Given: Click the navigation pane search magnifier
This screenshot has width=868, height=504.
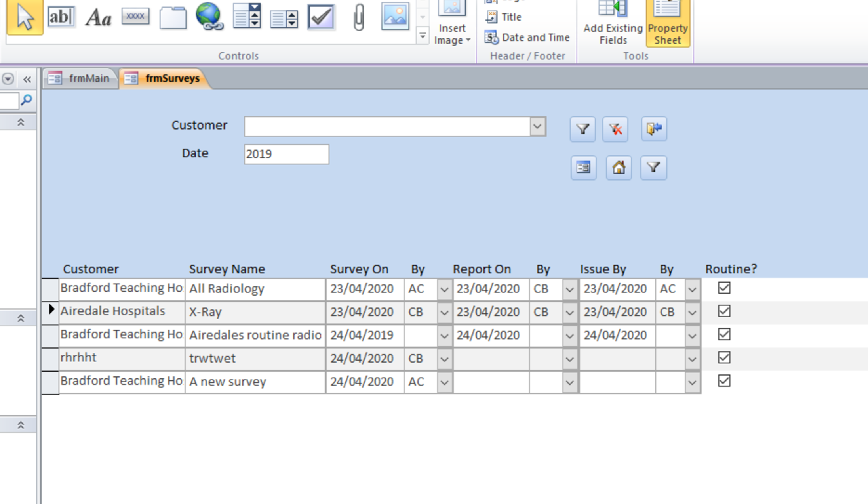Looking at the screenshot, I should [27, 100].
